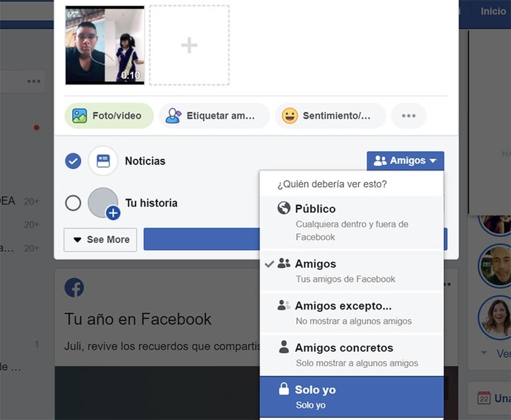Click the Foto/video button

109,116
